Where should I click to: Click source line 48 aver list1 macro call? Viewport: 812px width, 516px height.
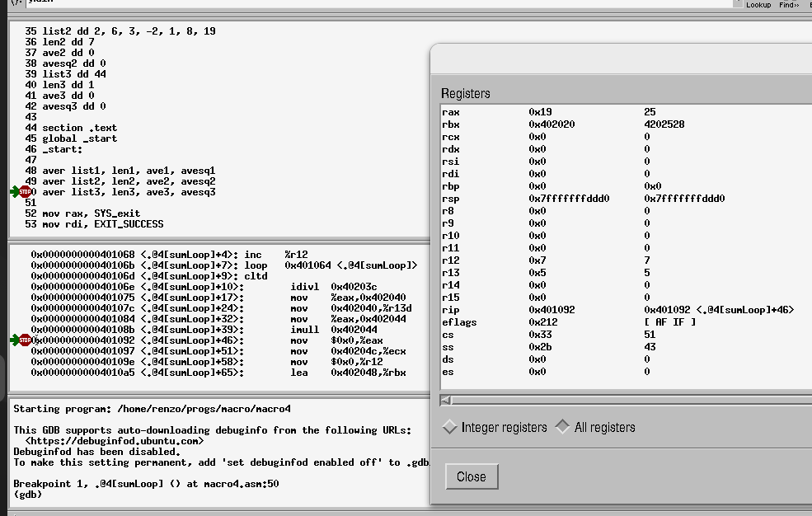[120, 171]
